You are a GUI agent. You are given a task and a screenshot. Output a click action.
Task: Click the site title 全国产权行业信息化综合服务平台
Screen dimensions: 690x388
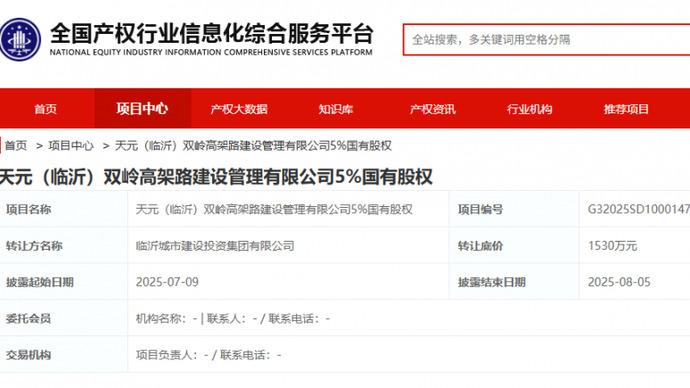212,33
